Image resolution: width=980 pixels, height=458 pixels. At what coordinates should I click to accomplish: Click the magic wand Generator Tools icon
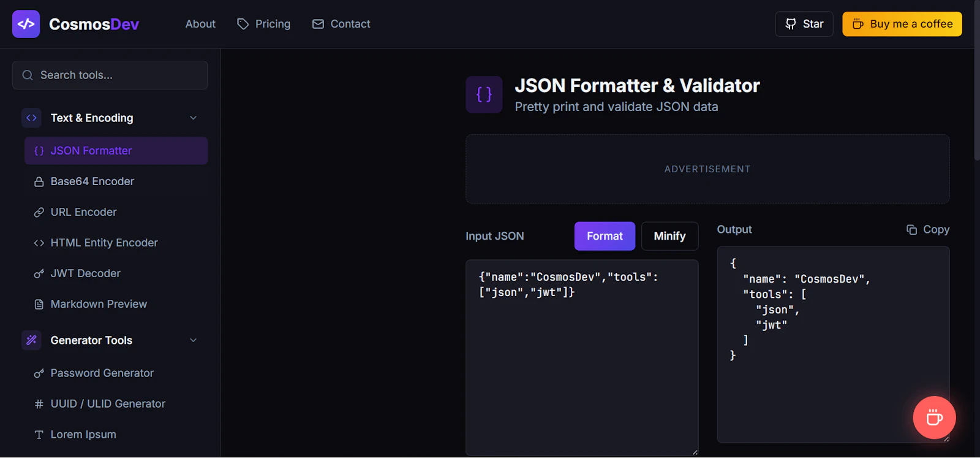coord(31,340)
